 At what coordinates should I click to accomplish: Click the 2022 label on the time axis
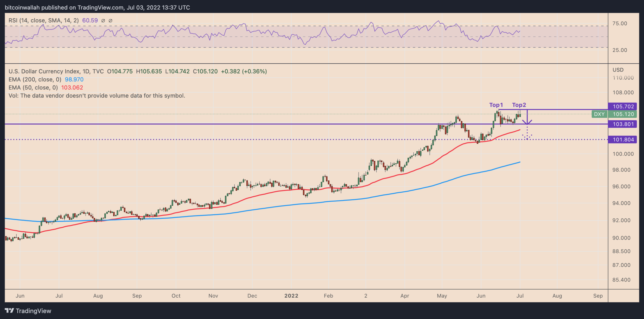[291, 296]
